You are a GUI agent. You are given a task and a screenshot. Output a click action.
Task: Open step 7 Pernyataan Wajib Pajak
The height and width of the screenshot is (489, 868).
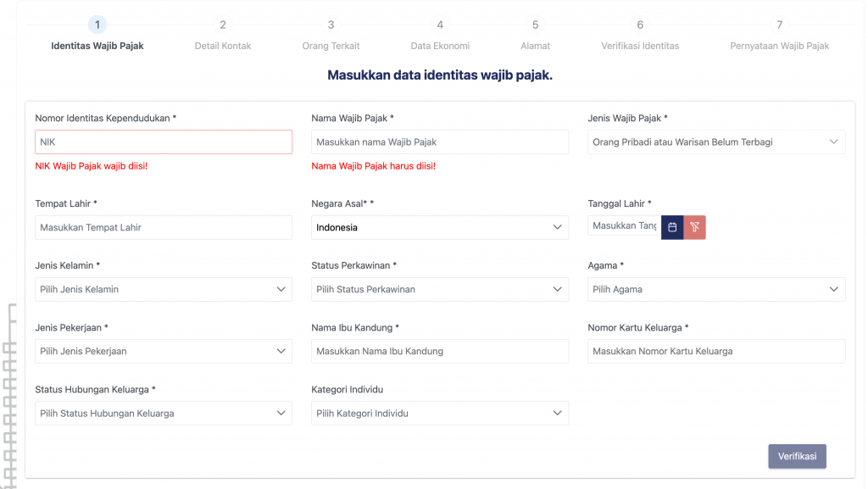click(780, 34)
